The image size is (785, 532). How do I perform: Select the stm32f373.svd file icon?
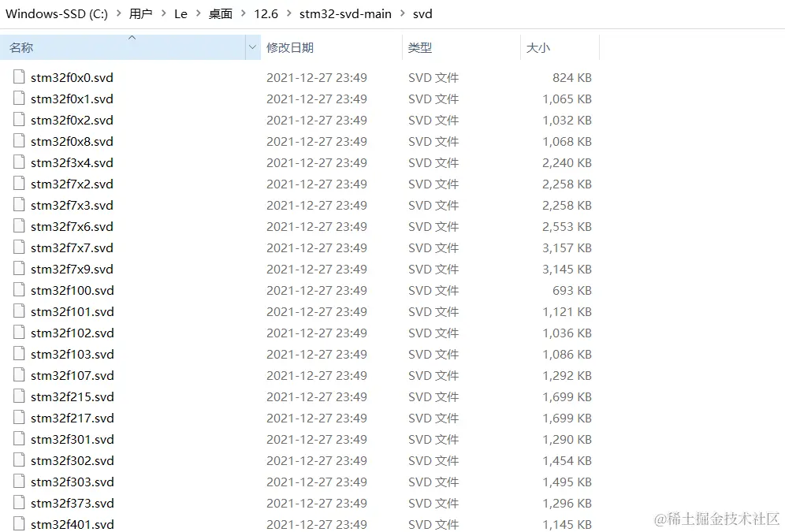[x=19, y=502]
